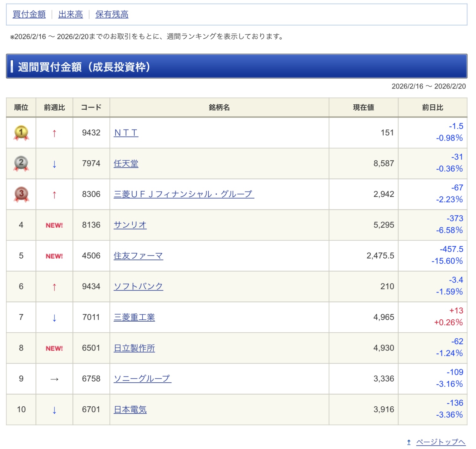The image size is (476, 449).
Task: Click the silver rank 2 medal icon
Action: (x=21, y=163)
